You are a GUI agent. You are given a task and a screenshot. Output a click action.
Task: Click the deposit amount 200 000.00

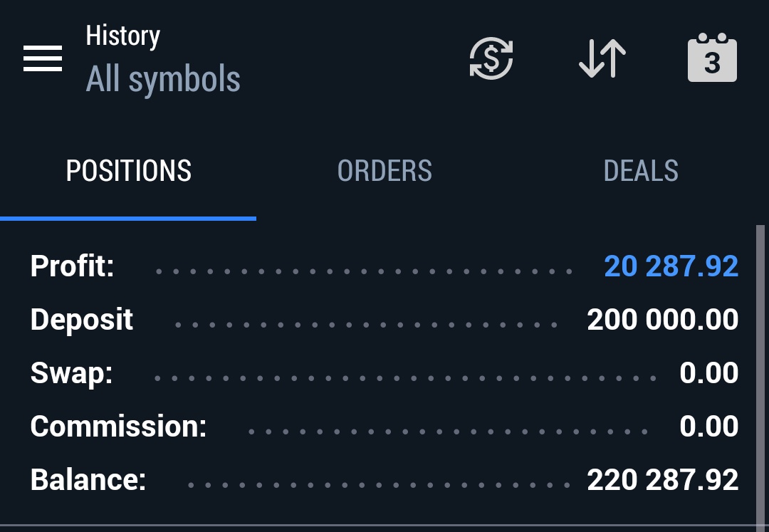tap(662, 320)
